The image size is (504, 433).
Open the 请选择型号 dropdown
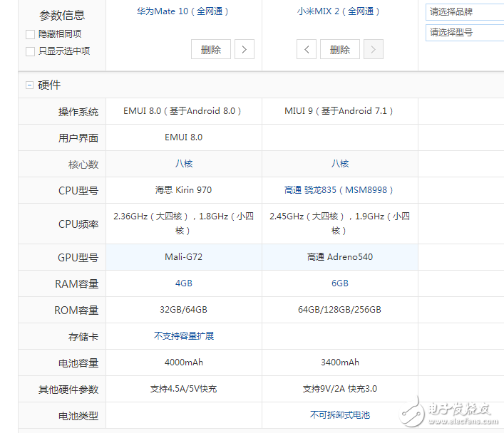click(x=465, y=33)
